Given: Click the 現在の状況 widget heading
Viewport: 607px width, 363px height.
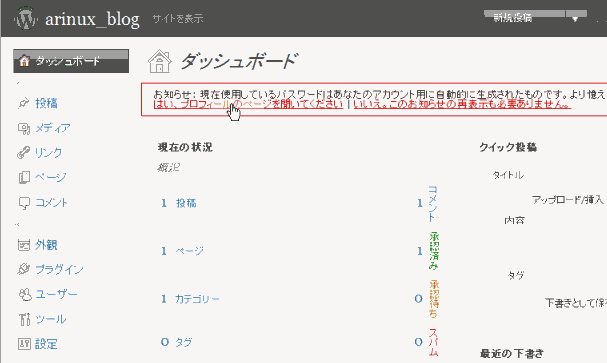Looking at the screenshot, I should [x=185, y=147].
